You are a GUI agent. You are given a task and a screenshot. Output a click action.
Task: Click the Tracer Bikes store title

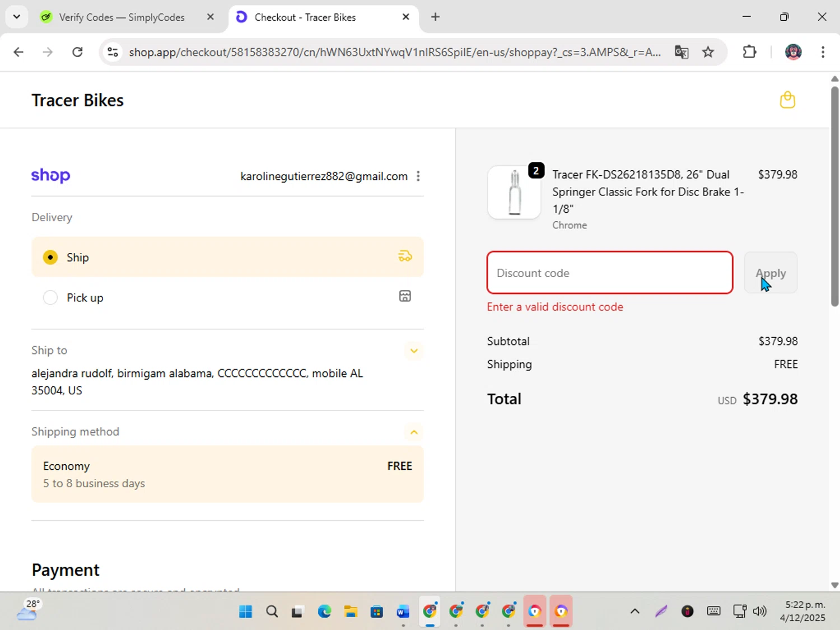point(78,100)
